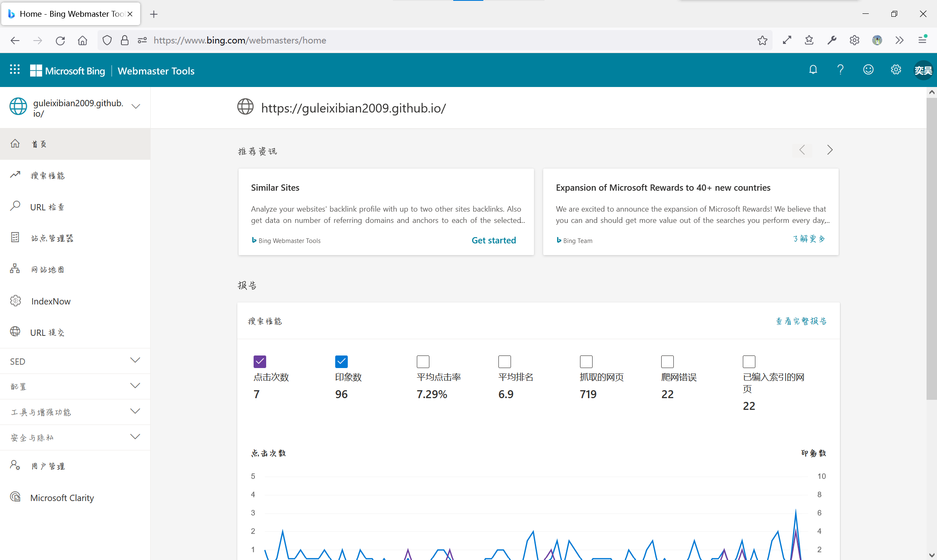Bookmark page with the star icon

tap(762, 40)
